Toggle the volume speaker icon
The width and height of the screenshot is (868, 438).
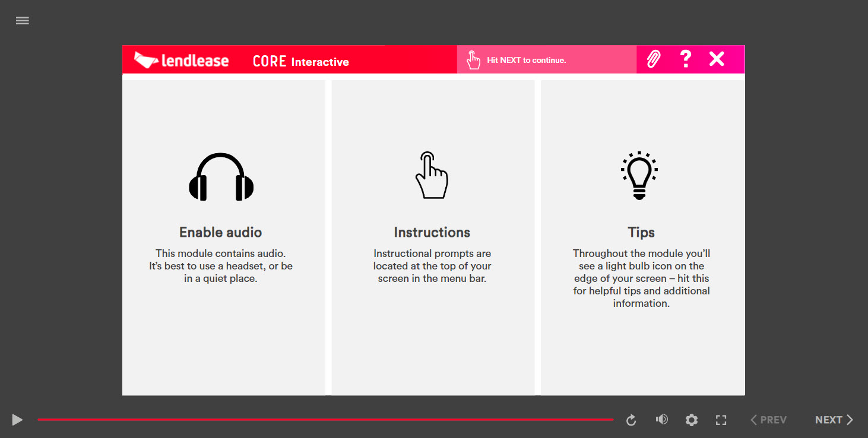click(x=661, y=420)
